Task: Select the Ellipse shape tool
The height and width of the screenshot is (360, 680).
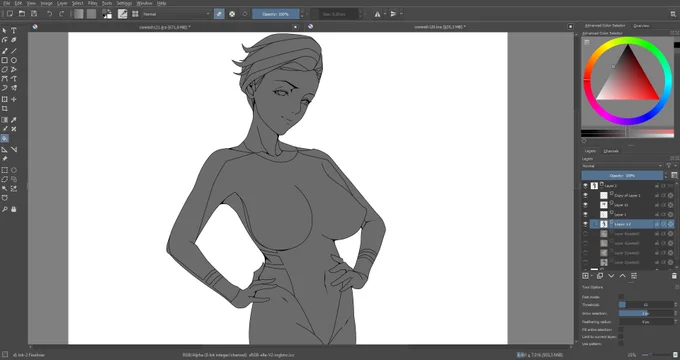Action: click(14, 60)
